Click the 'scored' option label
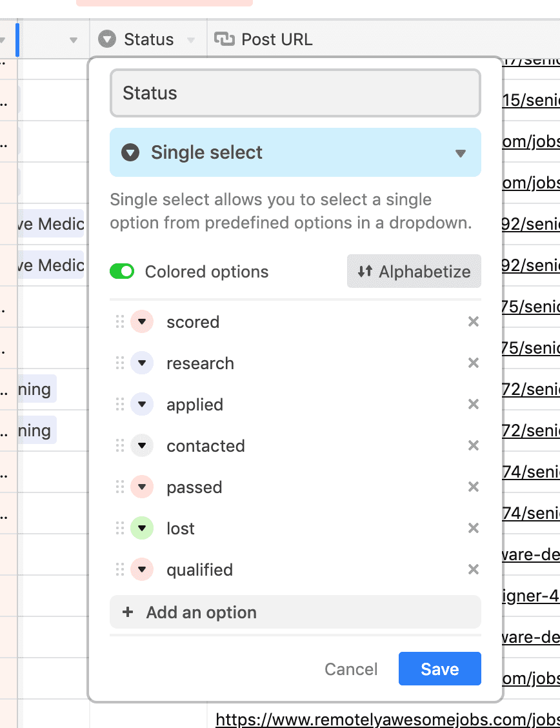The image size is (560, 728). [193, 322]
